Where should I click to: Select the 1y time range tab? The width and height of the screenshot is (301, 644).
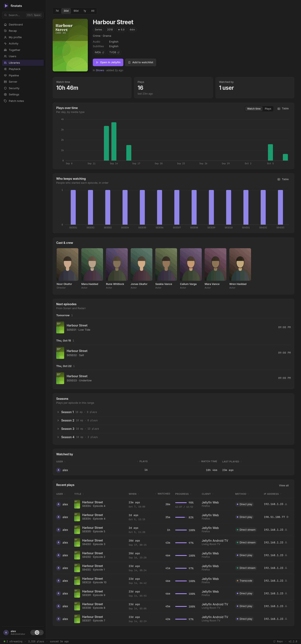tap(85, 11)
